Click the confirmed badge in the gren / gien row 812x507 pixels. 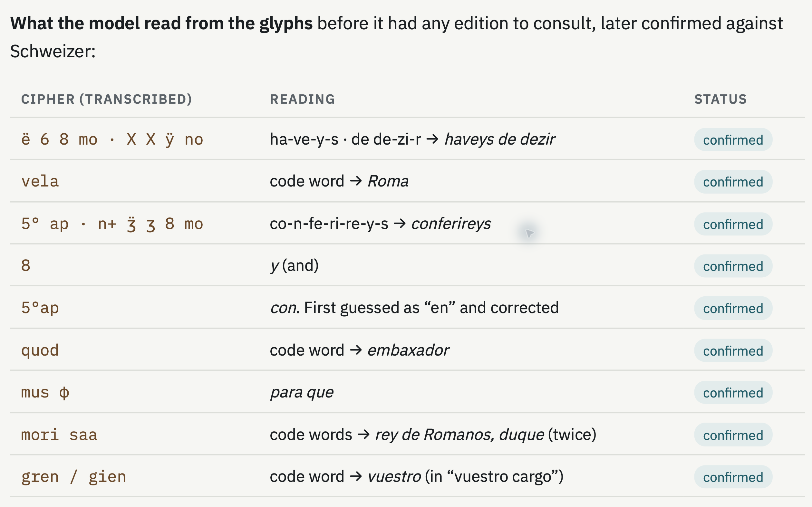[x=733, y=476]
